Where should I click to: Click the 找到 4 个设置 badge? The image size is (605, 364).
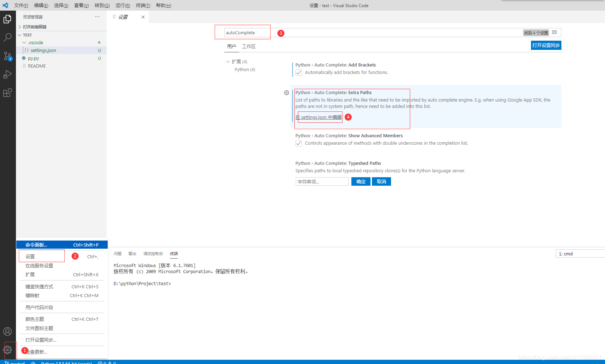tap(536, 33)
